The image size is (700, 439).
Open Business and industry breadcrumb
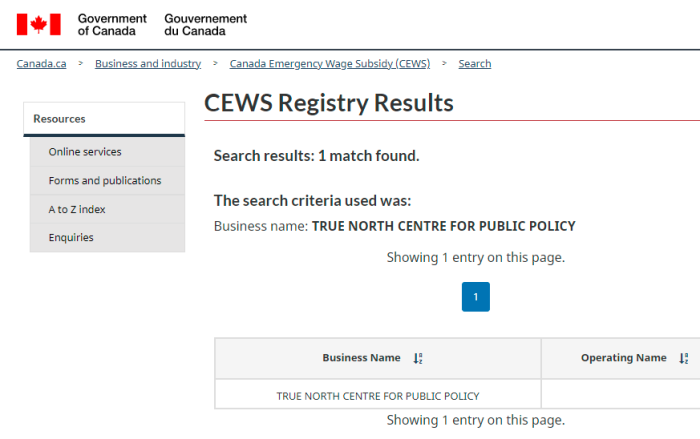148,64
